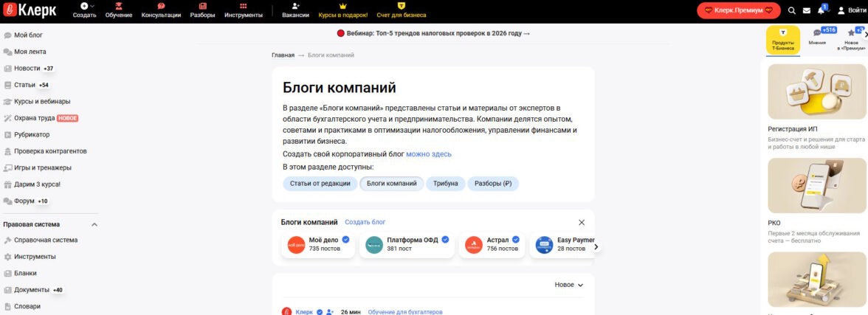Click Создать блог link
Screen dimensions: 868x315
coord(365,222)
